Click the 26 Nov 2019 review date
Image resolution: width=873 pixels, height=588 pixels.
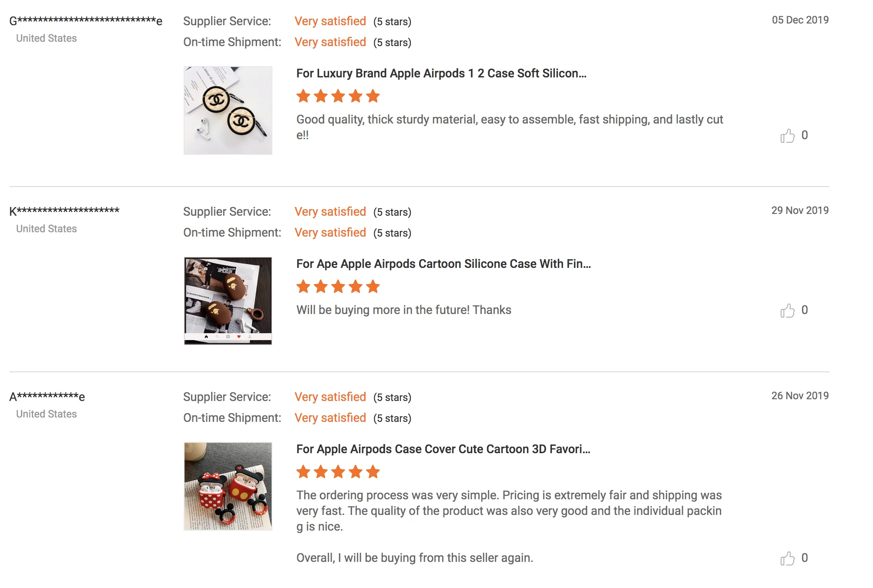coord(800,396)
